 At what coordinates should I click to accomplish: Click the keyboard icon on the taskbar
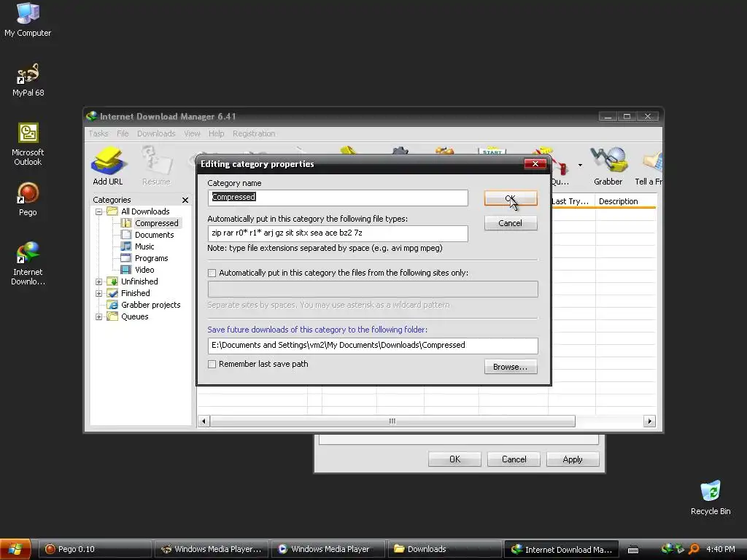tap(632, 550)
